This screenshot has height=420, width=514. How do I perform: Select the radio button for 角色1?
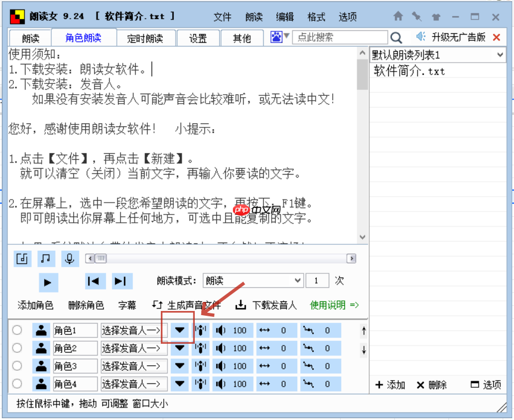(x=17, y=329)
